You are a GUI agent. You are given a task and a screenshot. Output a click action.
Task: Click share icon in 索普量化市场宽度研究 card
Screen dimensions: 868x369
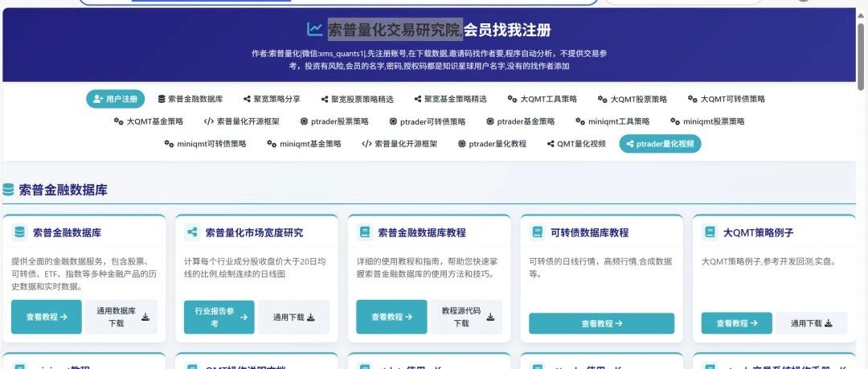tap(192, 232)
